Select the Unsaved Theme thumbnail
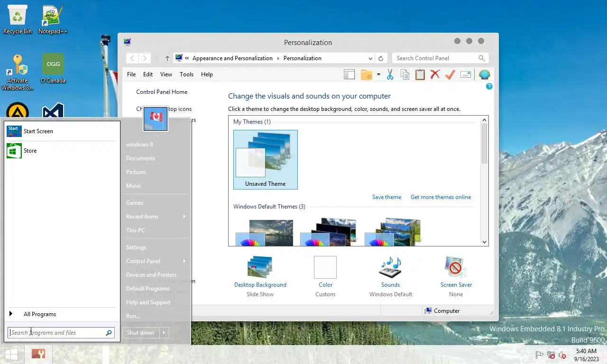This screenshot has width=607, height=364. [266, 160]
